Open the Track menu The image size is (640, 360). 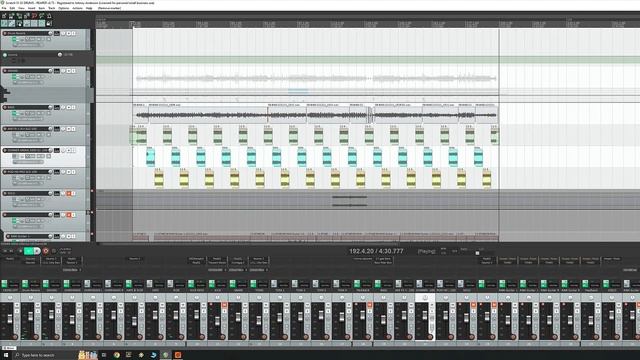tap(52, 8)
